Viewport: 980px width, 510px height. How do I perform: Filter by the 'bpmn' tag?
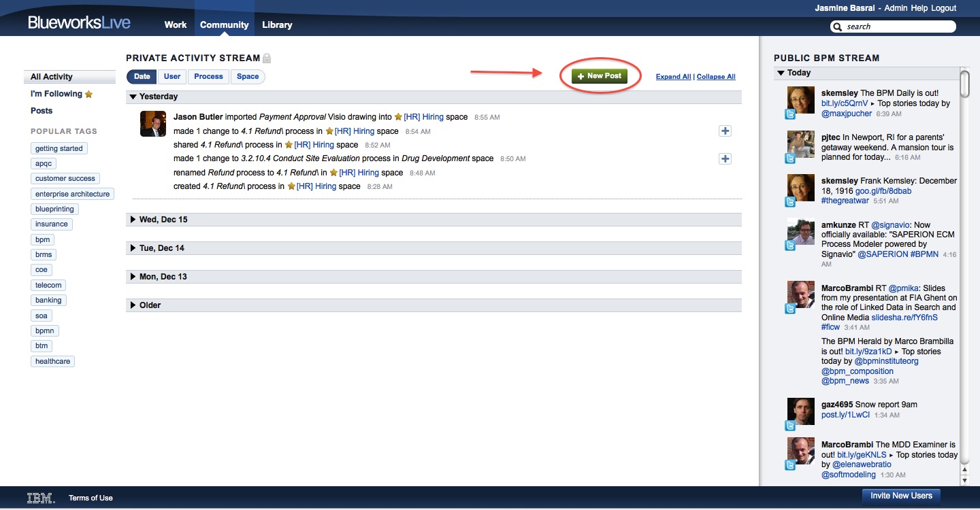[x=45, y=330]
